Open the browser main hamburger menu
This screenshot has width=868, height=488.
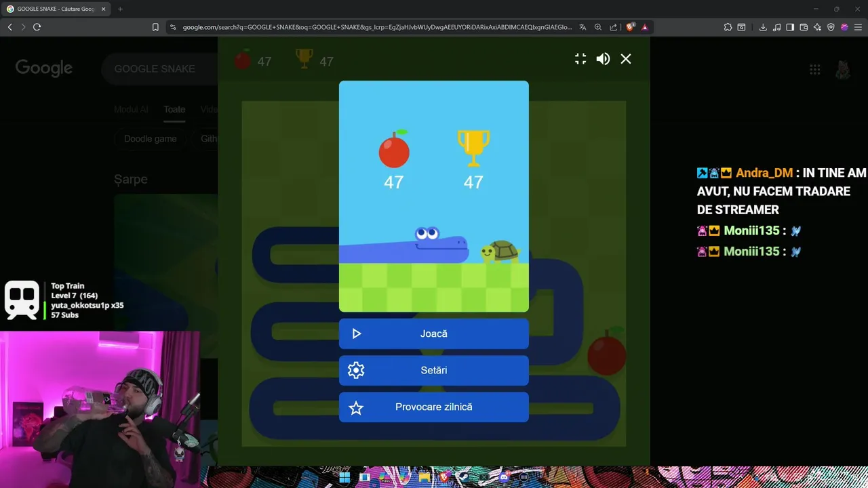(858, 27)
